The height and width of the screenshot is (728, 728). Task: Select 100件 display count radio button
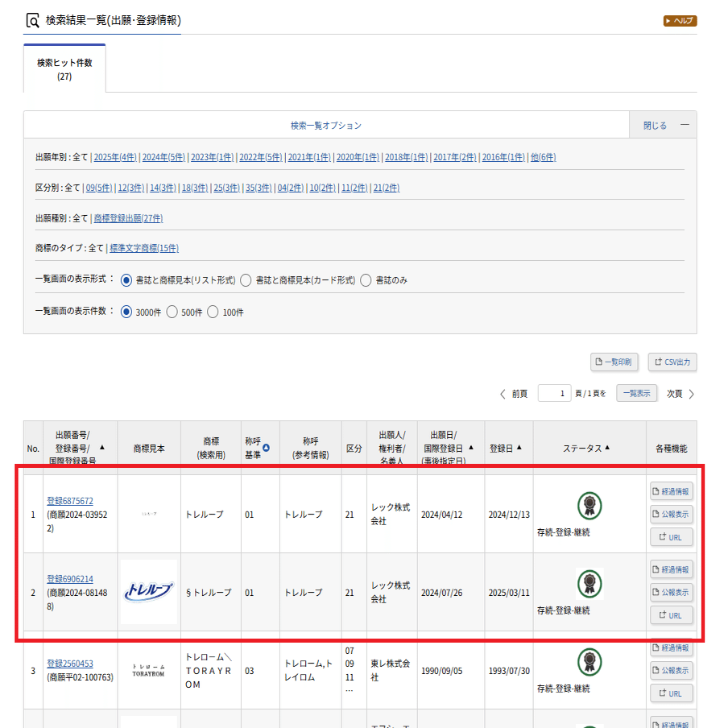(213, 312)
